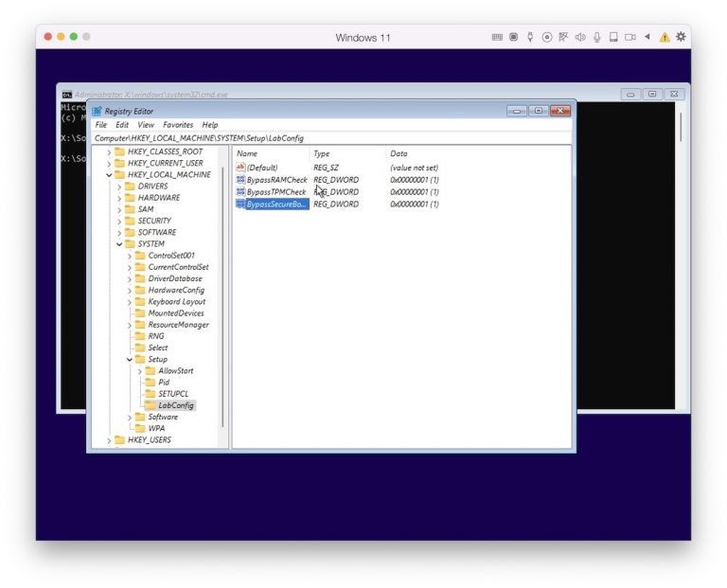Select the SECURITY key
The image size is (727, 588).
[154, 221]
